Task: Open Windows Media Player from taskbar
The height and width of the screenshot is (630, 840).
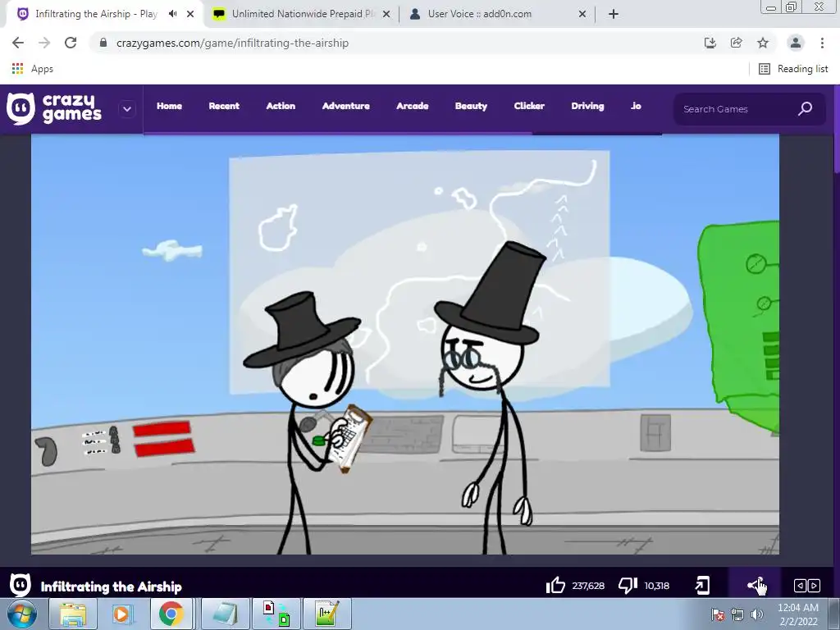Action: pyautogui.click(x=121, y=614)
